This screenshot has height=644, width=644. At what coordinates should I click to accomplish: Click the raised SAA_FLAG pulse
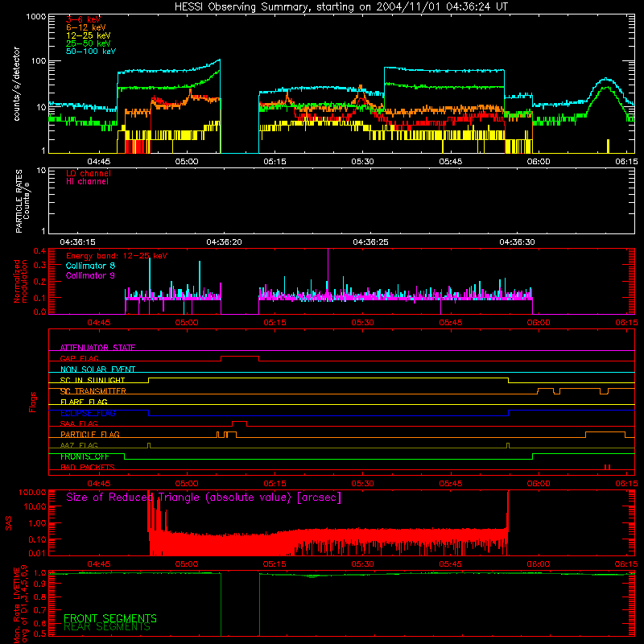pos(239,422)
